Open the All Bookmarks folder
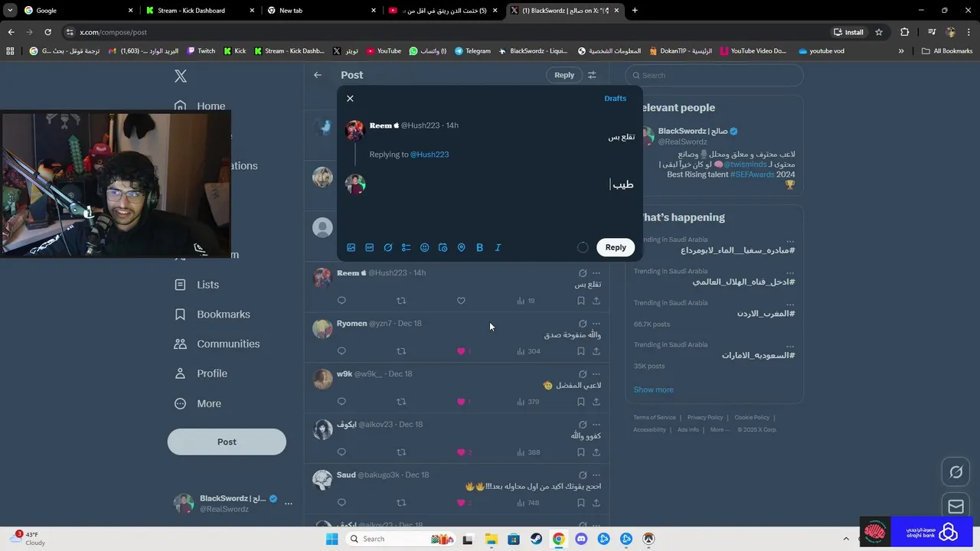The image size is (980, 551). (x=947, y=51)
